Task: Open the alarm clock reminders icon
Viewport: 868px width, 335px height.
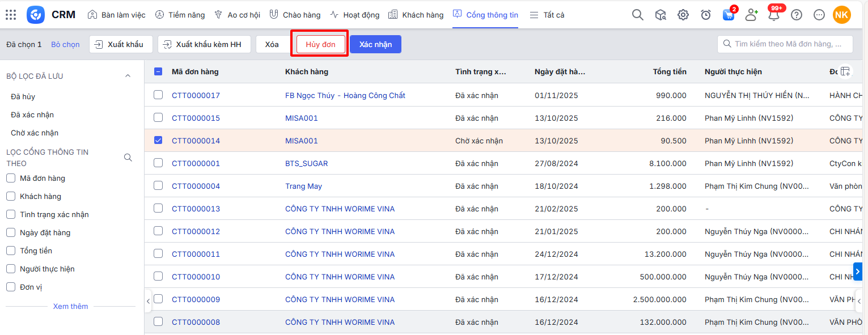Action: point(706,15)
